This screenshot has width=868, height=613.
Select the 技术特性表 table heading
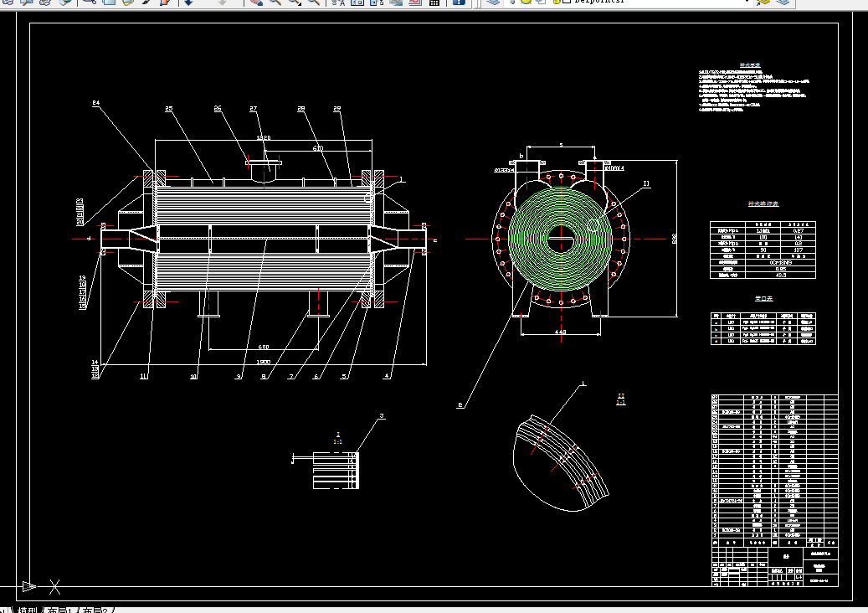click(x=763, y=203)
